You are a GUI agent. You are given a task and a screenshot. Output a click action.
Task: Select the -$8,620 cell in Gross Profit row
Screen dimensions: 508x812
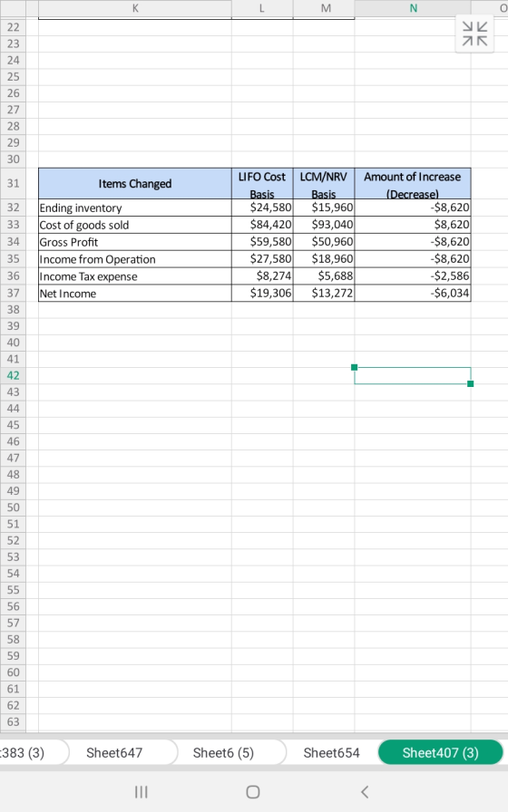413,242
